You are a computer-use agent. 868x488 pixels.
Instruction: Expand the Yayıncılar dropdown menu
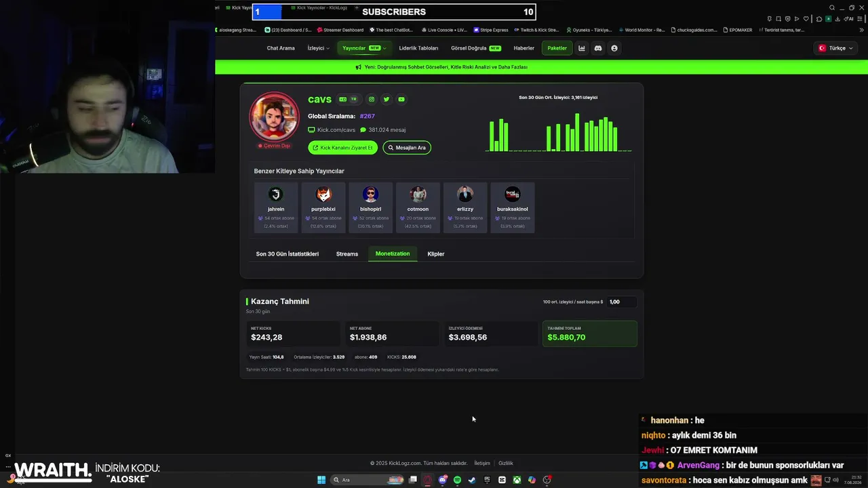[364, 48]
